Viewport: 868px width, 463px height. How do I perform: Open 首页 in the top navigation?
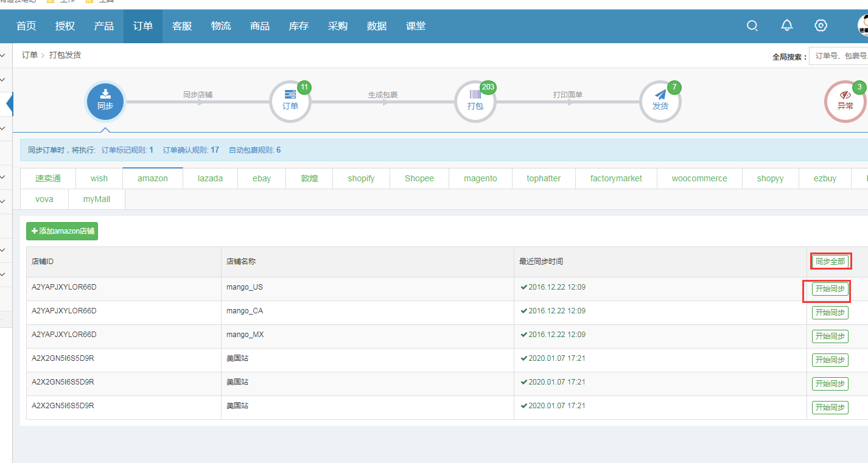(26, 26)
